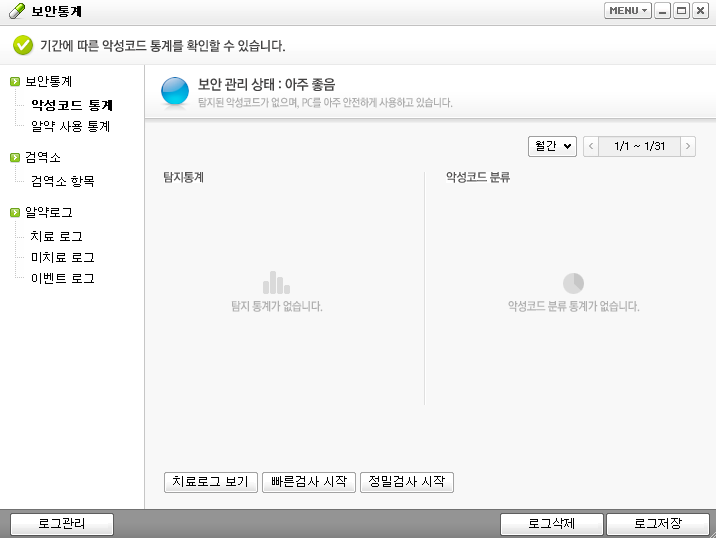Click the 로그저장 button
This screenshot has height=538, width=716.
658,523
